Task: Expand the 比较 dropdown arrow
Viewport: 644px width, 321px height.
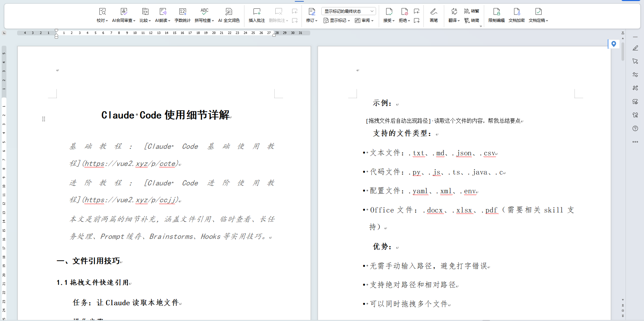Action: click(x=150, y=21)
